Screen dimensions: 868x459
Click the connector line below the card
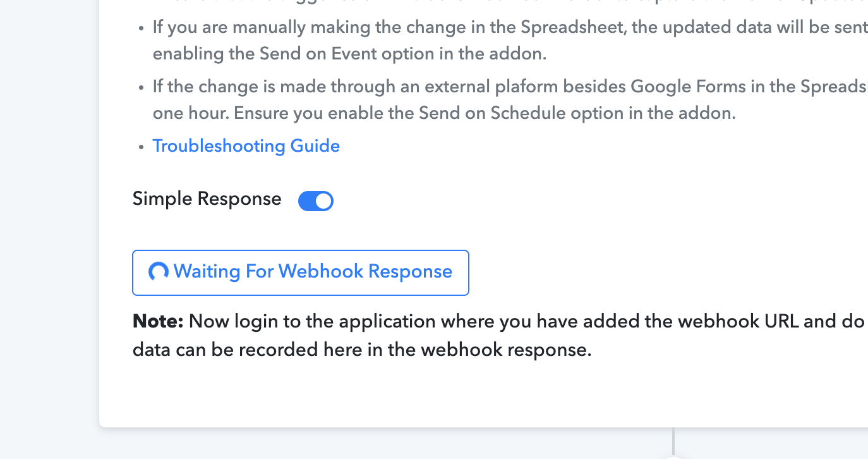(x=673, y=441)
